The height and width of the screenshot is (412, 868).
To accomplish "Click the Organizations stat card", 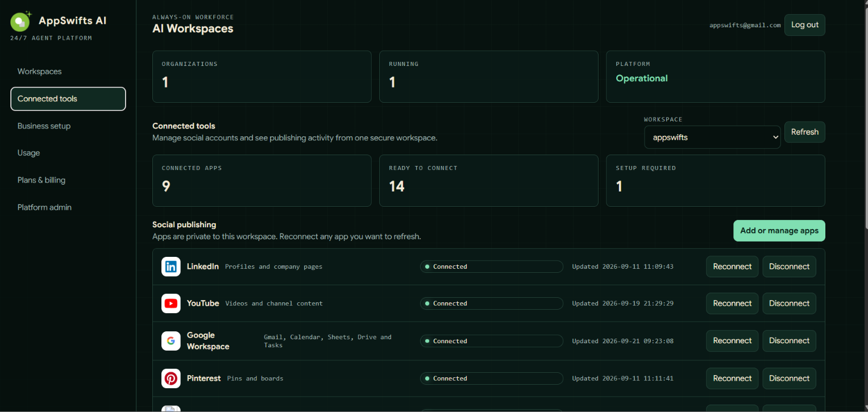I will click(261, 77).
